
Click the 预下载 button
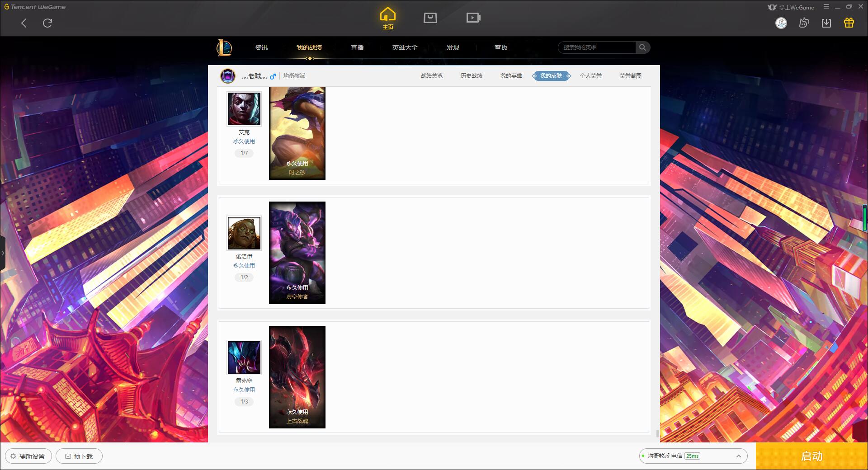point(79,456)
